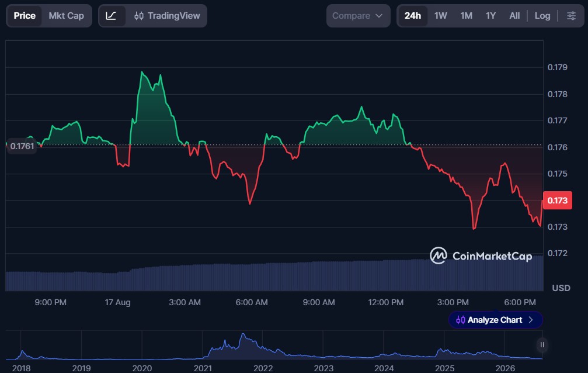
Task: Select the Mkt Cap tab
Action: [x=66, y=16]
